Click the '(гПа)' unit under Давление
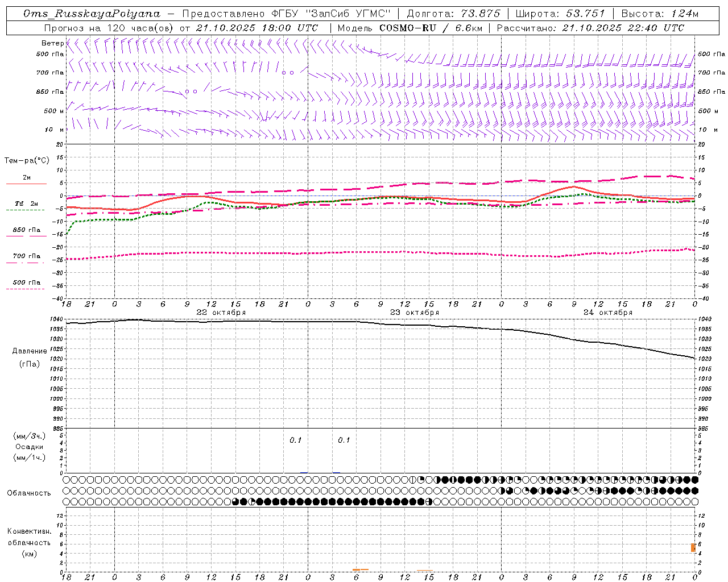The image size is (728, 582). tap(30, 364)
